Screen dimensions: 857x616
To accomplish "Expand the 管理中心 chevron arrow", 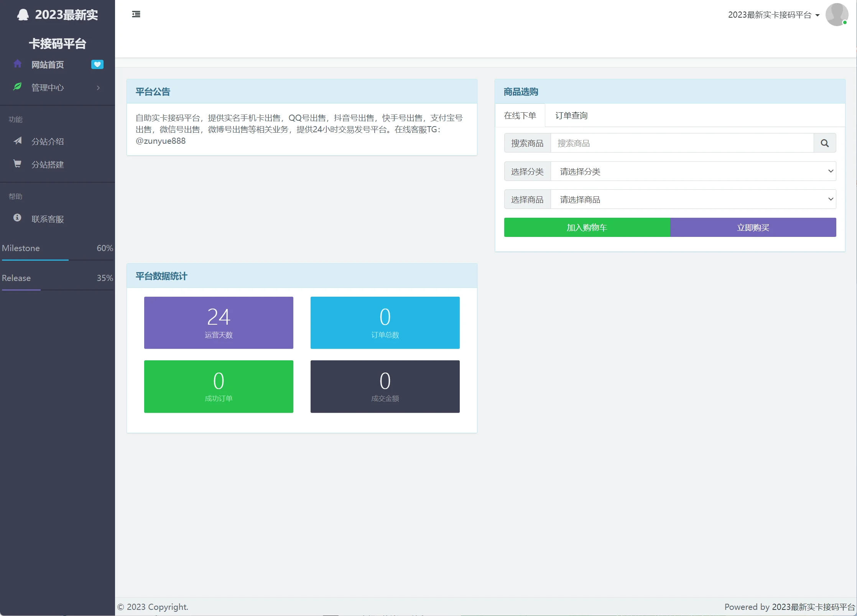I will 98,88.
